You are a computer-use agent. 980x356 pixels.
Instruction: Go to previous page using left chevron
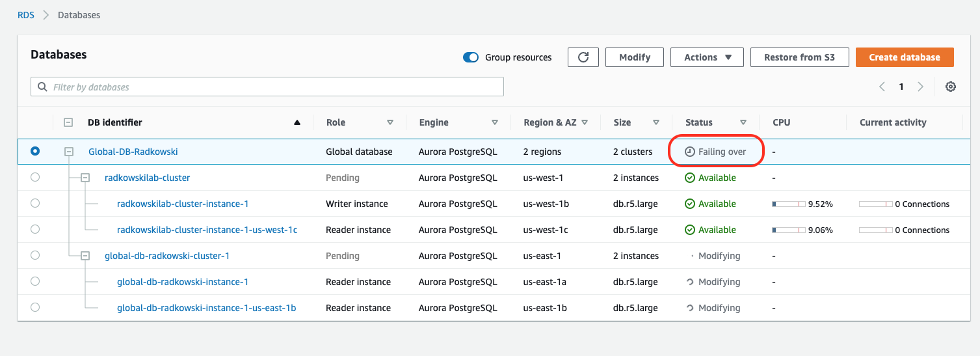point(882,87)
